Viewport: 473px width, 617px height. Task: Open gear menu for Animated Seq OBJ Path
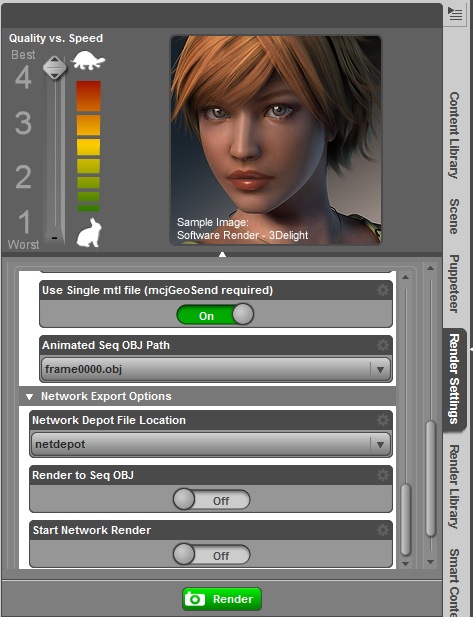382,345
